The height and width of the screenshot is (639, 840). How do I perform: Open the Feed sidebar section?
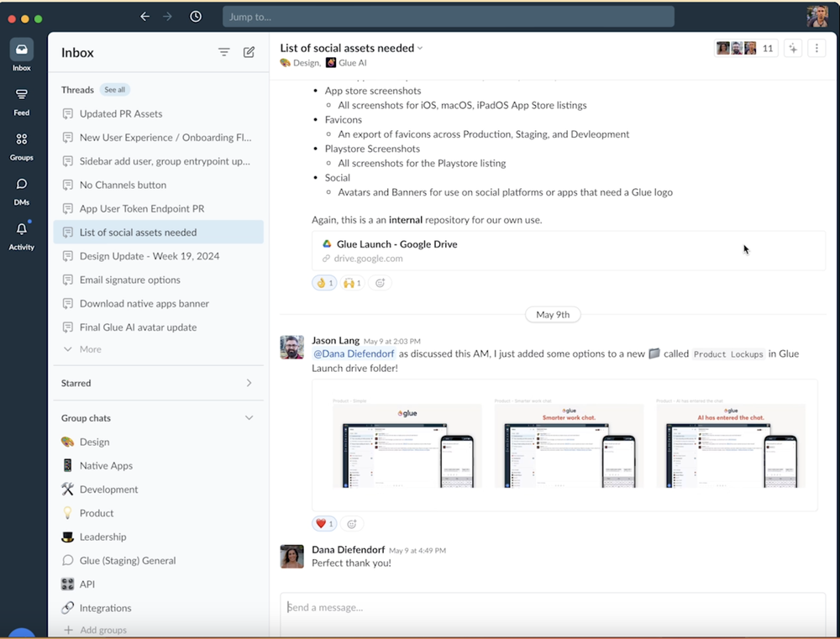[x=22, y=102]
